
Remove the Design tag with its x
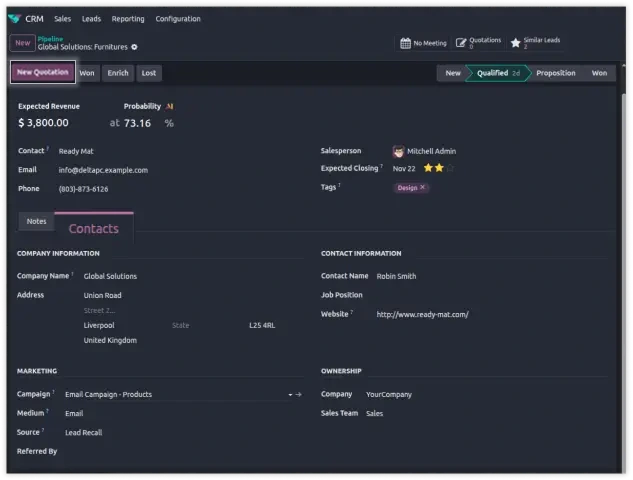pos(423,187)
